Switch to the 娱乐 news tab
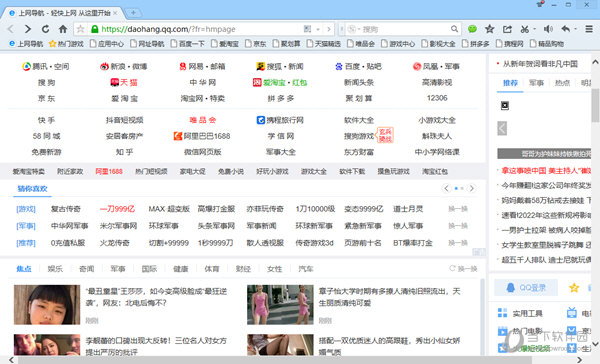The image size is (600, 364). 55,269
